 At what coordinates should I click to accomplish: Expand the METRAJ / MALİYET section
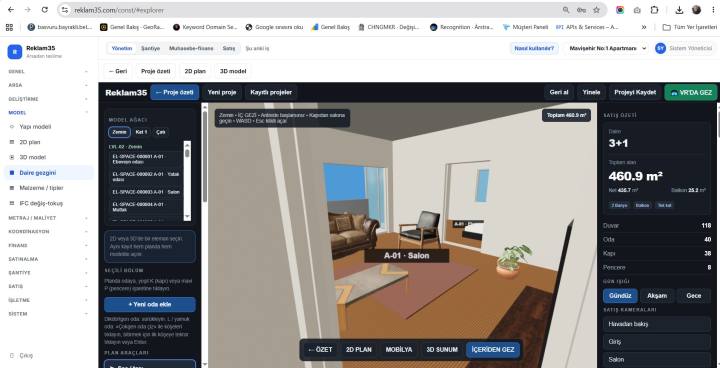tap(48, 218)
